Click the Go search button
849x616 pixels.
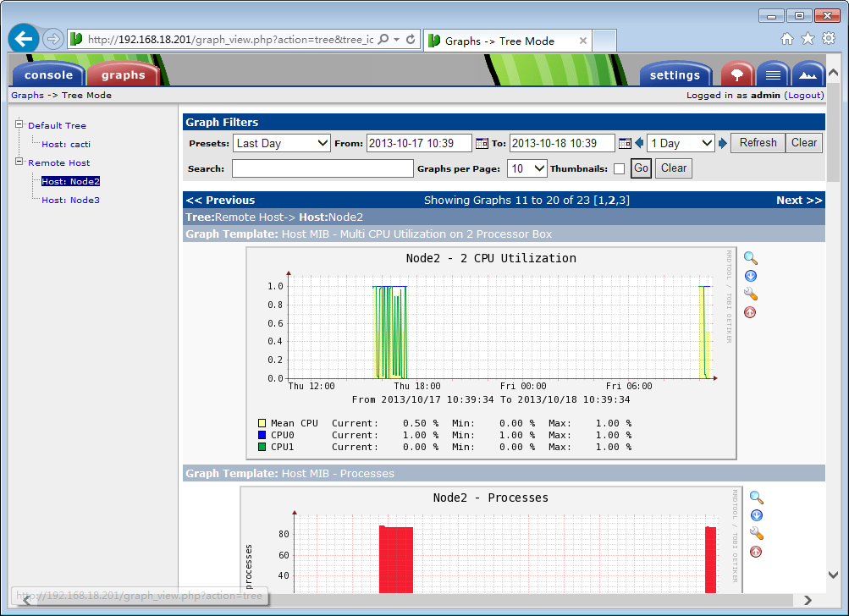coord(641,168)
